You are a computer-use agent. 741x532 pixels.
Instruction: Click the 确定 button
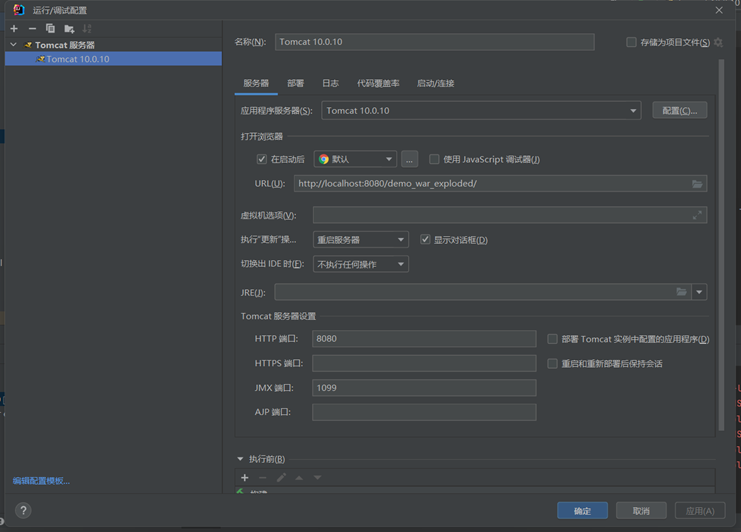[x=582, y=510]
